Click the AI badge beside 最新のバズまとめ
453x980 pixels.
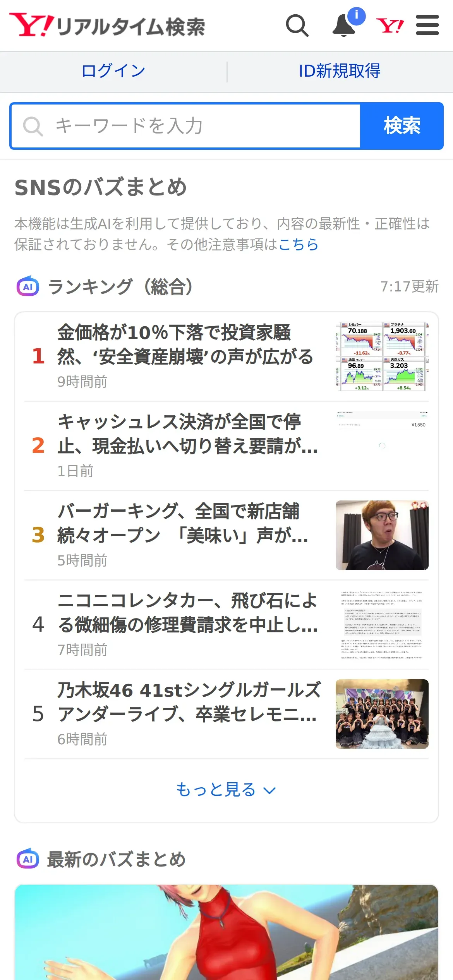(28, 859)
